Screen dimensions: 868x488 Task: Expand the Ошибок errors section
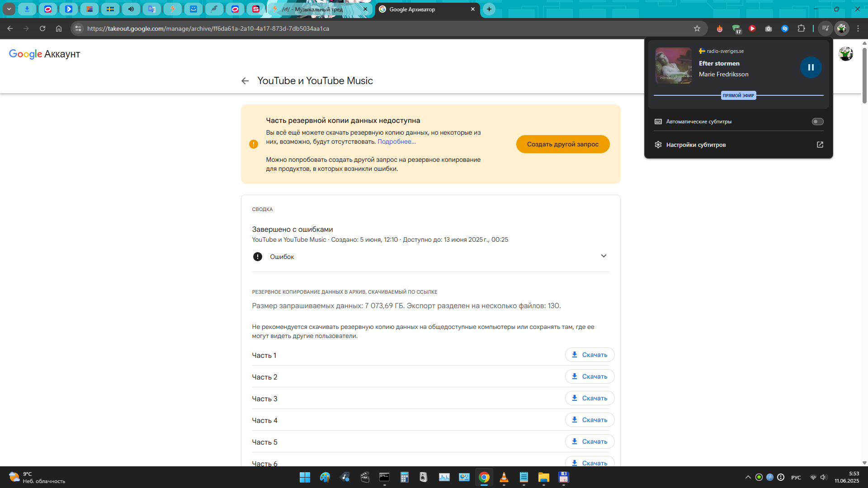click(603, 256)
